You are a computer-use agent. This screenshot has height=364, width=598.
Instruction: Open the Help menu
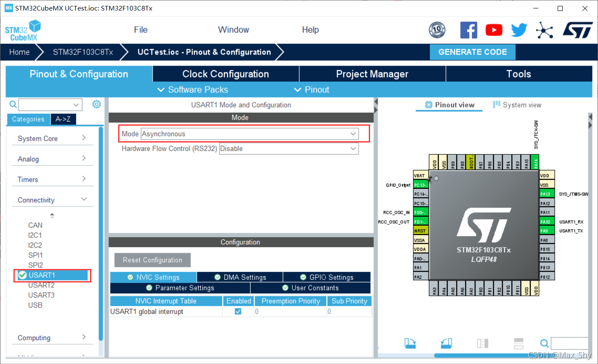pos(310,30)
